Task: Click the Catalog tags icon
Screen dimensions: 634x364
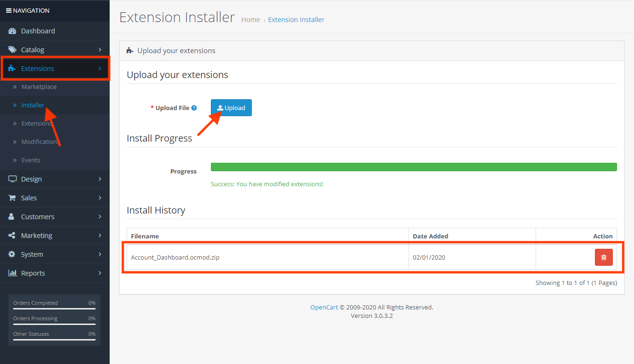Action: tap(12, 50)
